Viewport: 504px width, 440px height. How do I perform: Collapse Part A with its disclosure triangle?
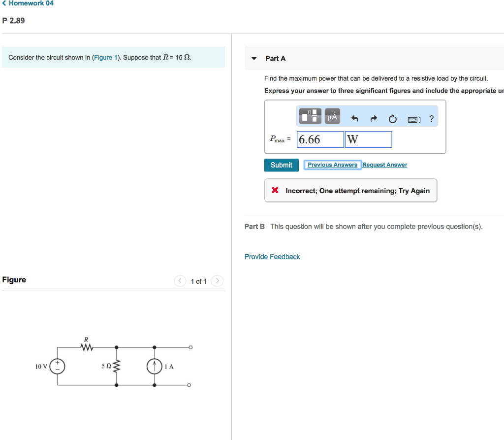253,58
